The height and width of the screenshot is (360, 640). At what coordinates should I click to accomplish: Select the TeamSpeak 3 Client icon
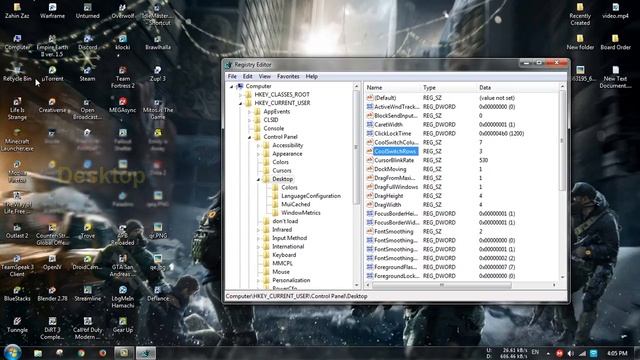[x=17, y=266]
